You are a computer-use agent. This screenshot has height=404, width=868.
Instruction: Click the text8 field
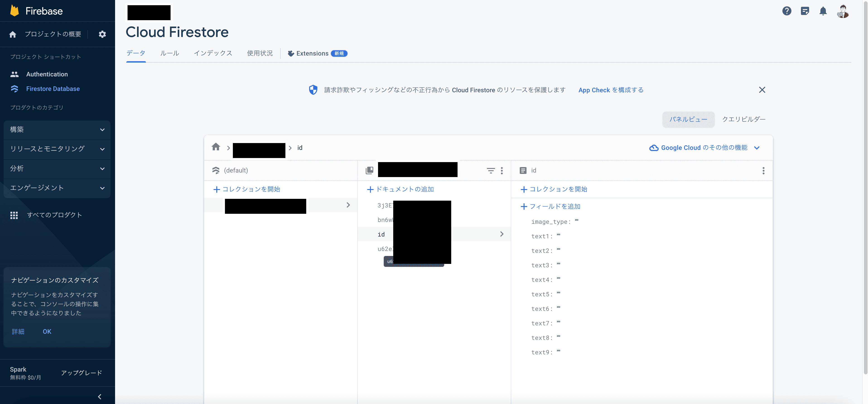coord(545,338)
